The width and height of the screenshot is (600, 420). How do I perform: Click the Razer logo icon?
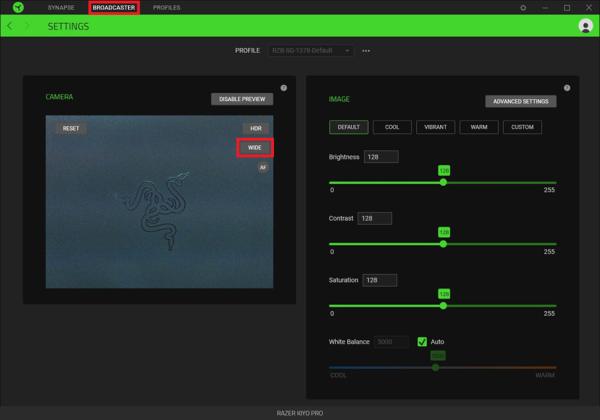[18, 7]
